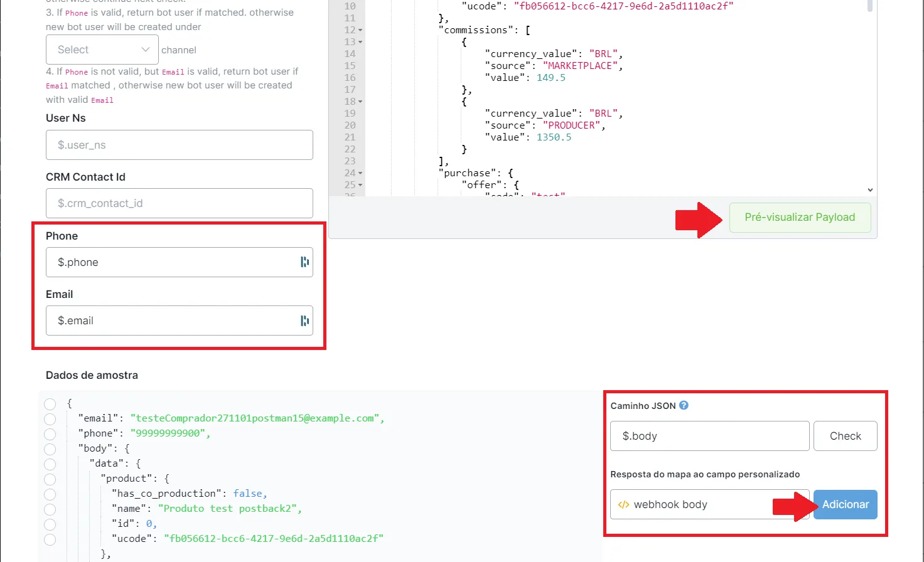Select radio button beside opening brace row
The image size is (924, 562).
[50, 404]
